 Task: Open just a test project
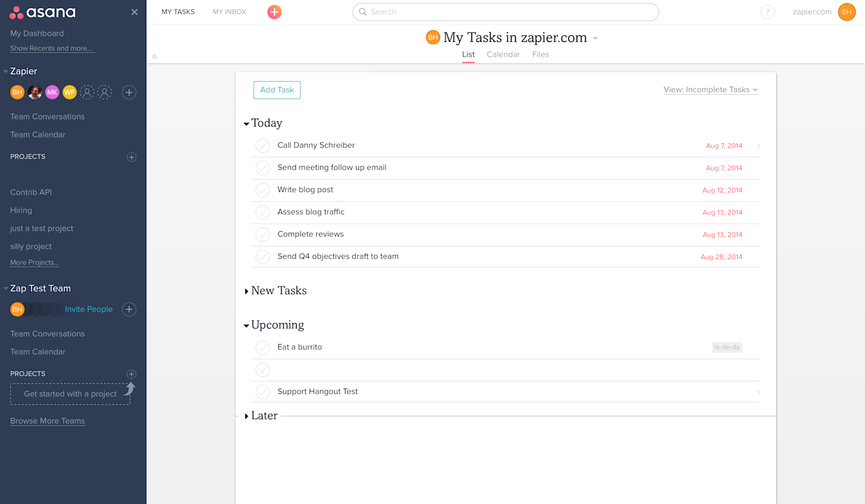click(41, 229)
